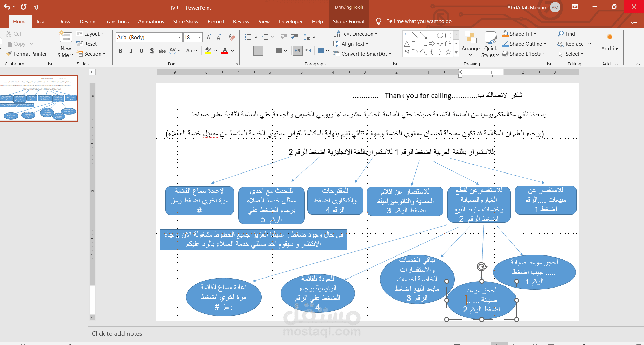This screenshot has width=644, height=345.
Task: Click the Undo icon in the title bar
Action: coord(7,7)
